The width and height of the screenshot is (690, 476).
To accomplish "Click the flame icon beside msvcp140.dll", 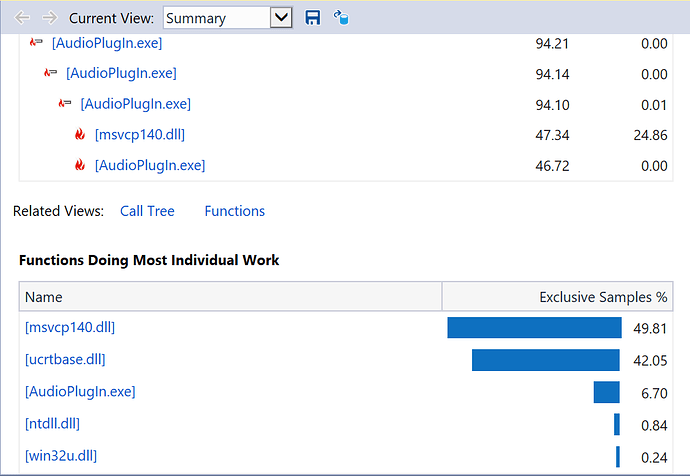I will click(x=80, y=134).
